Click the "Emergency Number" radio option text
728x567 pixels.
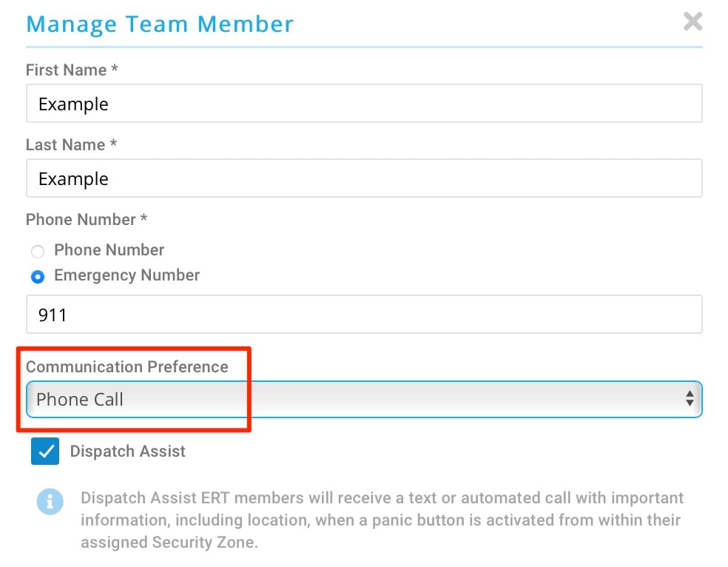coord(127,275)
